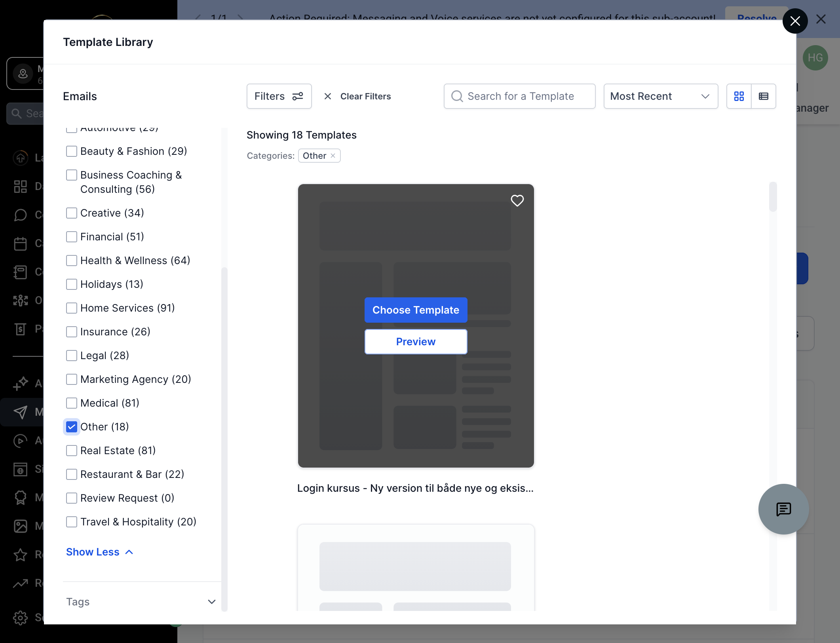Dismiss the notification banner X
The height and width of the screenshot is (643, 840).
click(x=821, y=19)
